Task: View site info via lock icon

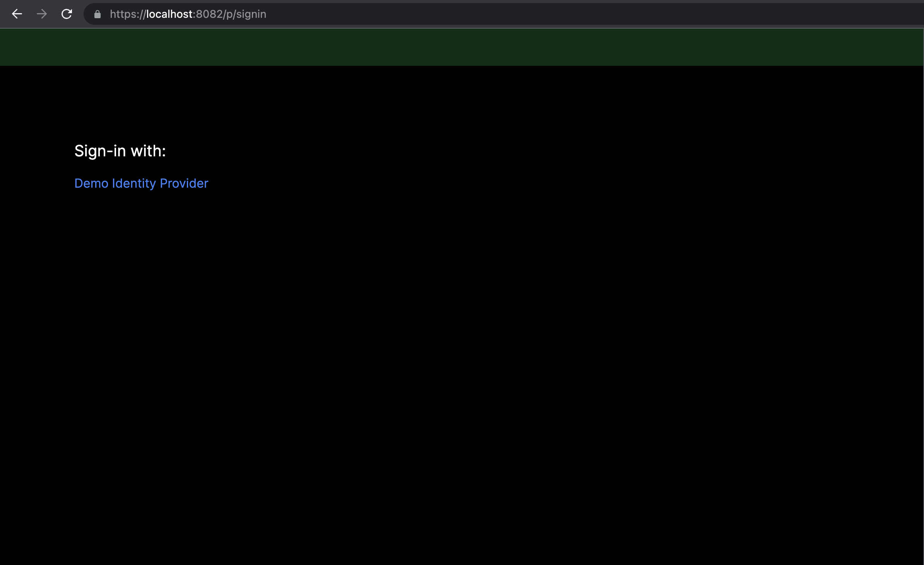Action: pos(98,14)
